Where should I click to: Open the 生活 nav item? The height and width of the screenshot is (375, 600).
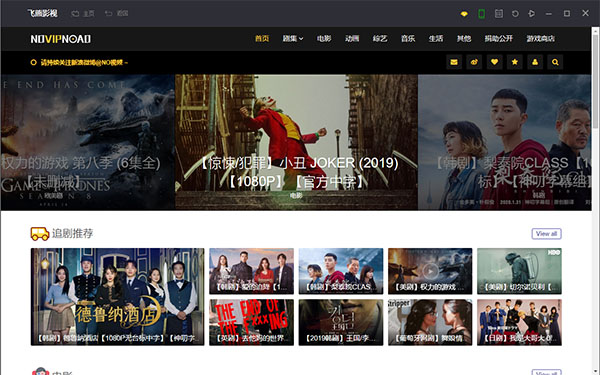(x=436, y=39)
